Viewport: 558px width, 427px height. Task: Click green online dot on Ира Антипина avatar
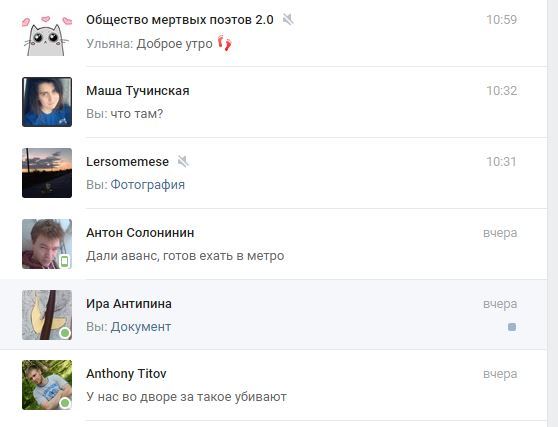click(x=65, y=333)
